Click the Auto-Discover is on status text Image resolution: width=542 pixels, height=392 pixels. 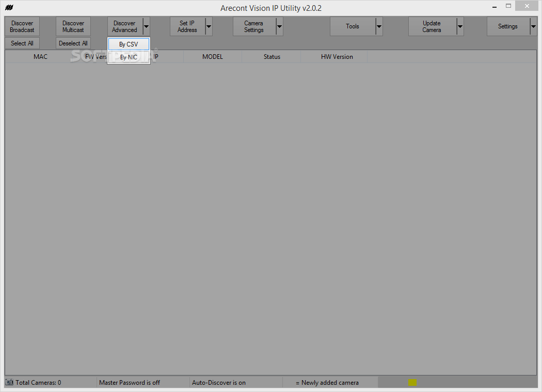pos(219,383)
